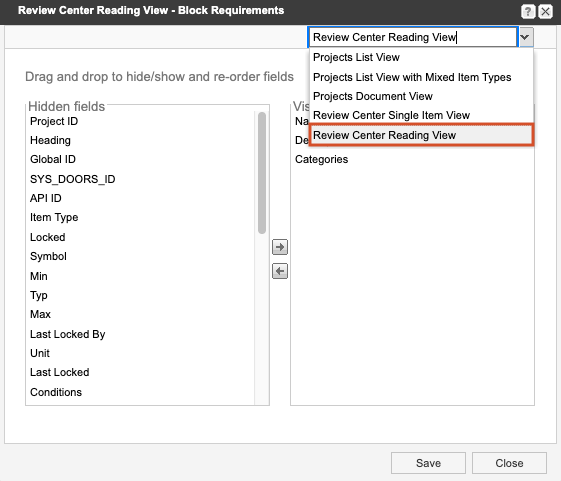Choose Projects Document View option
Screen dimensions: 561x481
pyautogui.click(x=421, y=96)
